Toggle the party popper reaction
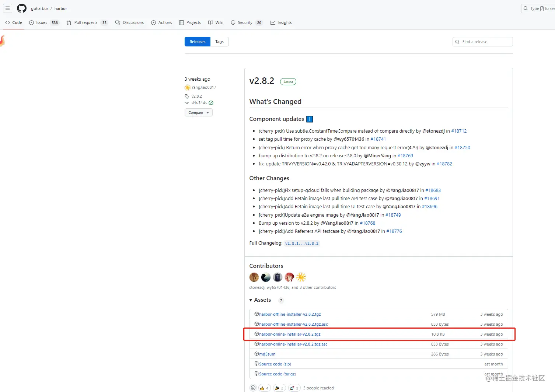 tap(279, 388)
